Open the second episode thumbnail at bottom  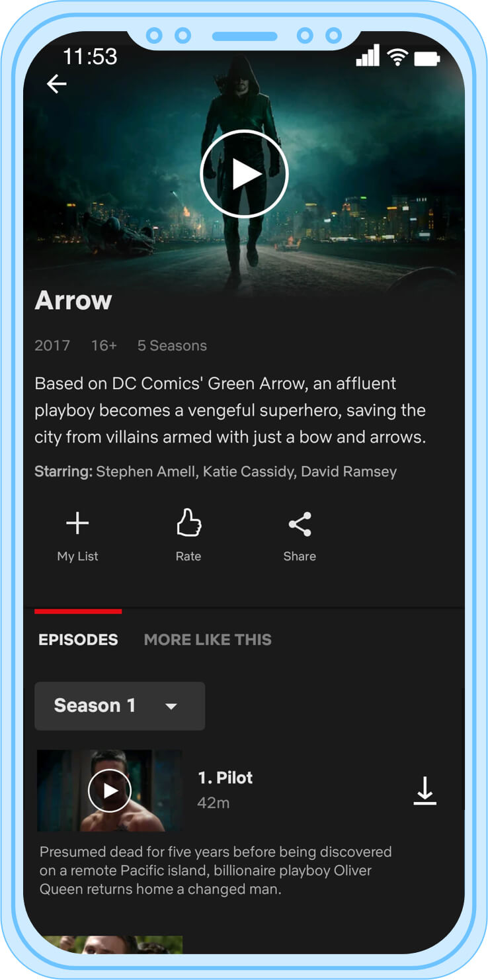point(110,944)
